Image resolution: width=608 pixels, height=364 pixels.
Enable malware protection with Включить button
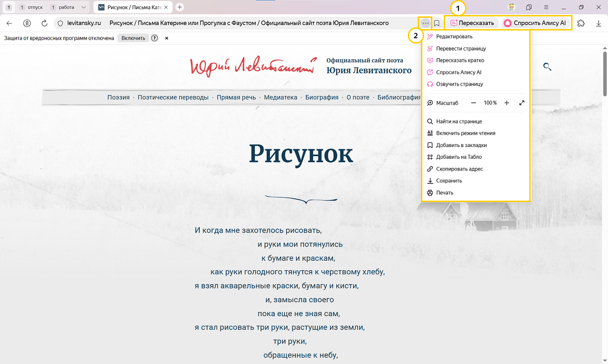tap(133, 38)
